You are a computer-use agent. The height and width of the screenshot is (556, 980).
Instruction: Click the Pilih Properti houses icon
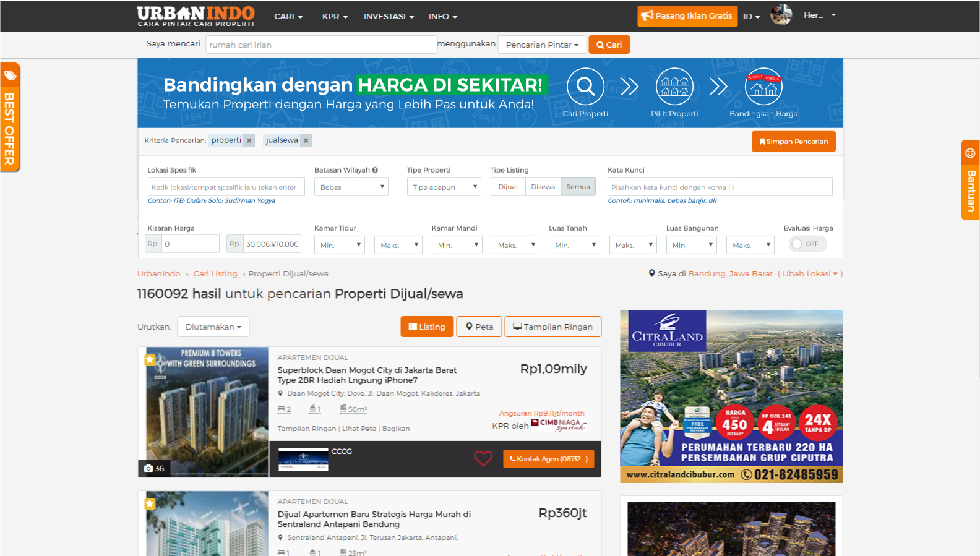(x=674, y=87)
